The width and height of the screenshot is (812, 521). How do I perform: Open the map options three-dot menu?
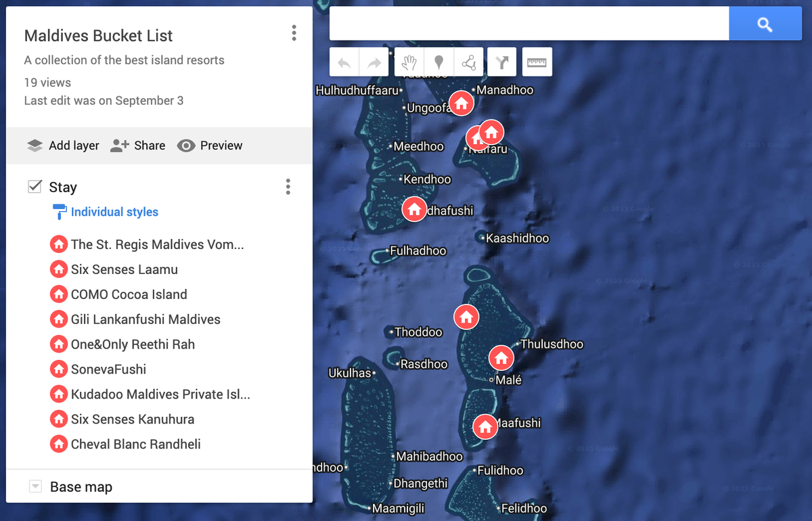294,33
